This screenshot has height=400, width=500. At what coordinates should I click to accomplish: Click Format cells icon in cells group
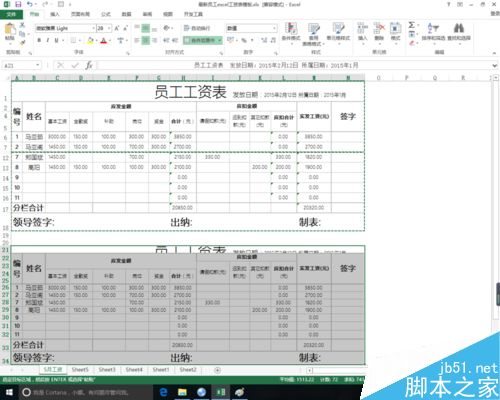coord(395,29)
